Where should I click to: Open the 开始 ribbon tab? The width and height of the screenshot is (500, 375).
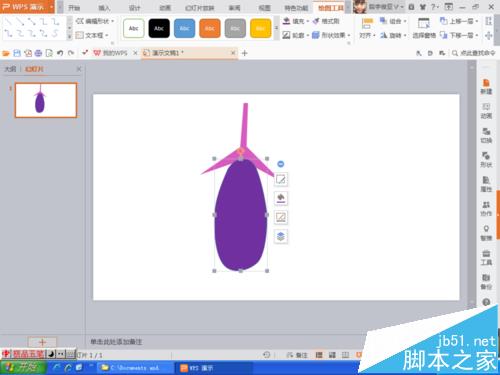[74, 8]
